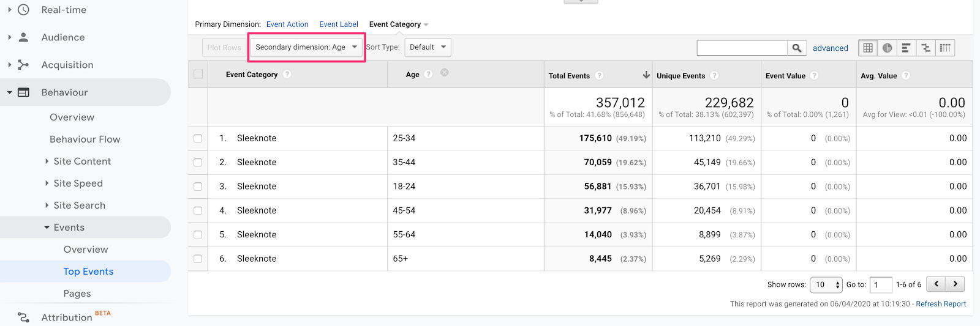This screenshot has height=326, width=980.
Task: Click the Total Events sort arrow
Action: click(x=646, y=75)
